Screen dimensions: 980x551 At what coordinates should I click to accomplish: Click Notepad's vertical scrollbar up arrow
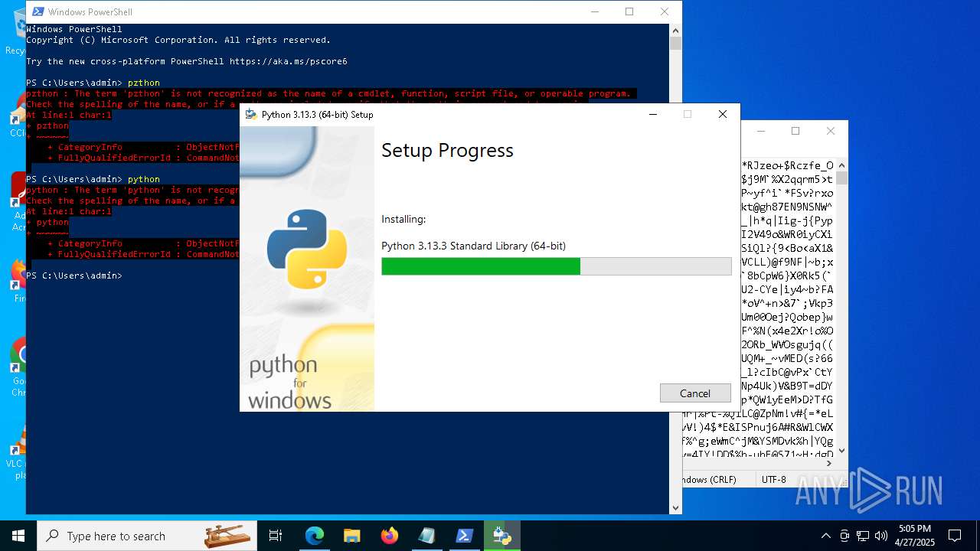(x=842, y=165)
